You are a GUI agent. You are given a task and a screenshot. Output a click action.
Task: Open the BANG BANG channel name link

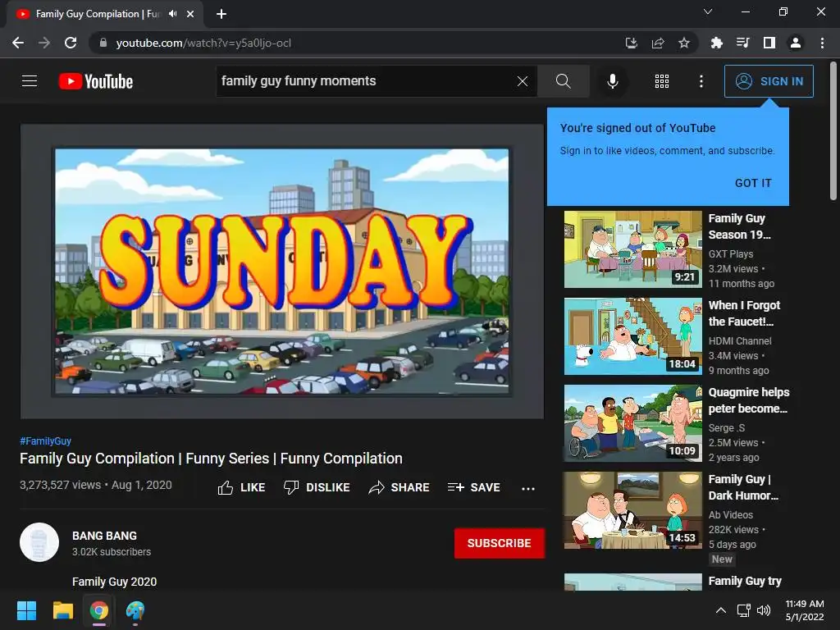(x=104, y=536)
